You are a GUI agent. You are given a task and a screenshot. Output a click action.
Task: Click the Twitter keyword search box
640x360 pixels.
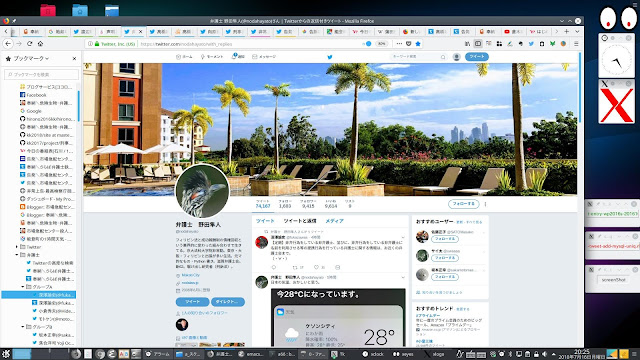tap(418, 57)
